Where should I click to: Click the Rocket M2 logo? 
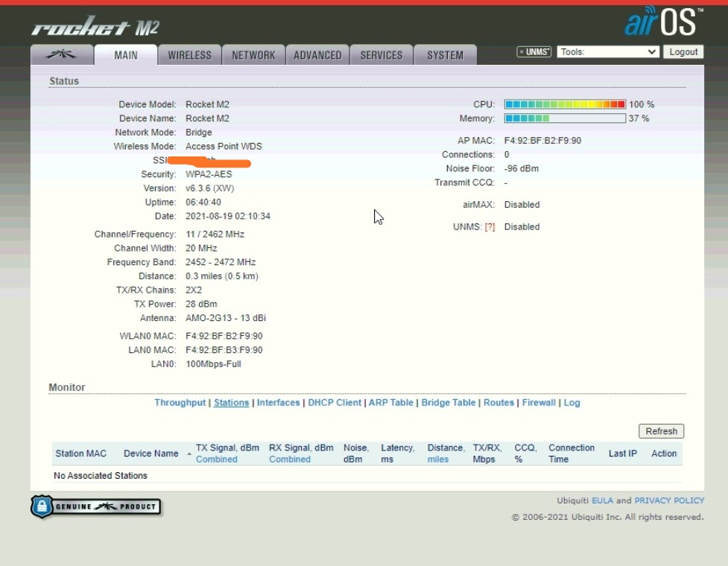(x=95, y=27)
